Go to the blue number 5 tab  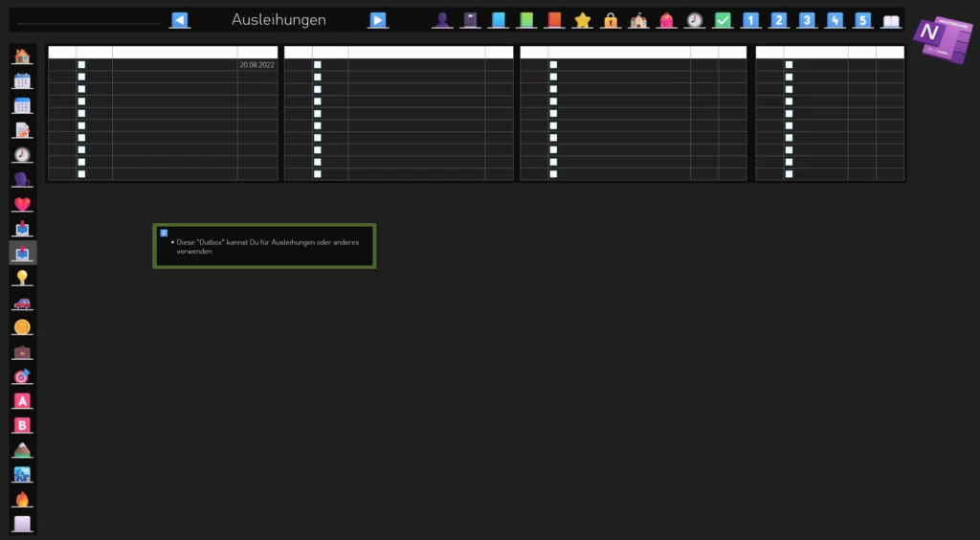(x=863, y=20)
